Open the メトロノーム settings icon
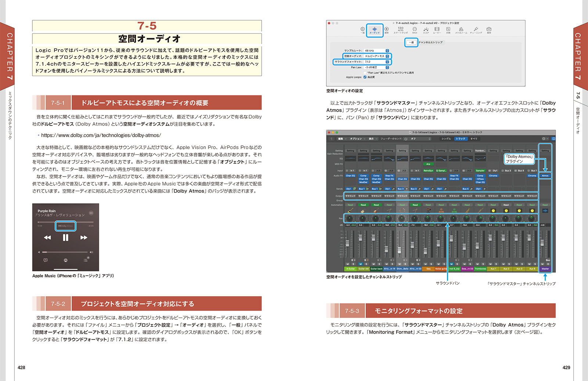Viewport: 588px width, 381px height. [x=461, y=30]
